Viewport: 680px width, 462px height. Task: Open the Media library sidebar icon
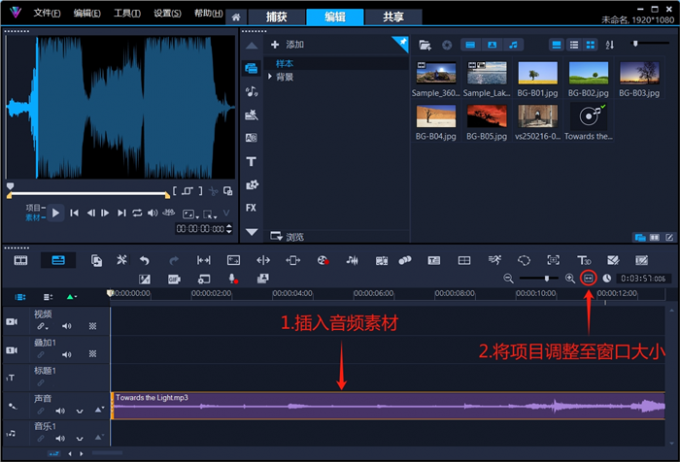pyautogui.click(x=252, y=69)
